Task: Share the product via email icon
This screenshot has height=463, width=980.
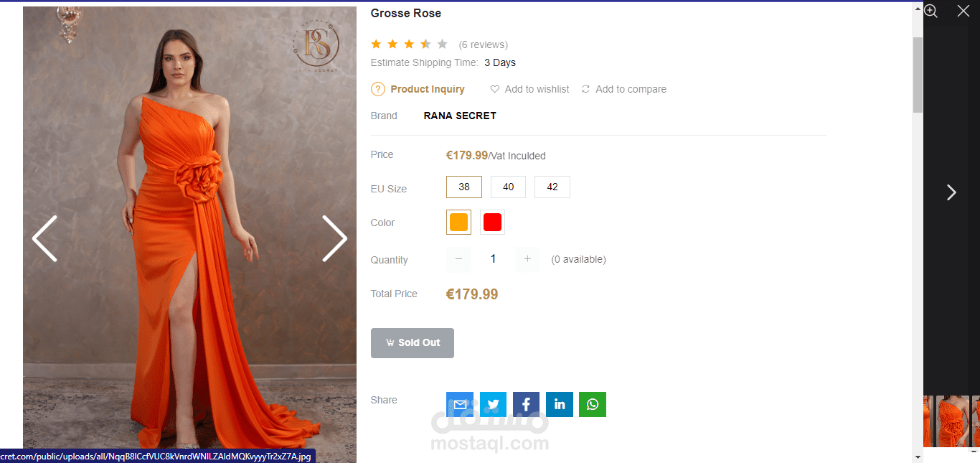Action: [x=459, y=404]
